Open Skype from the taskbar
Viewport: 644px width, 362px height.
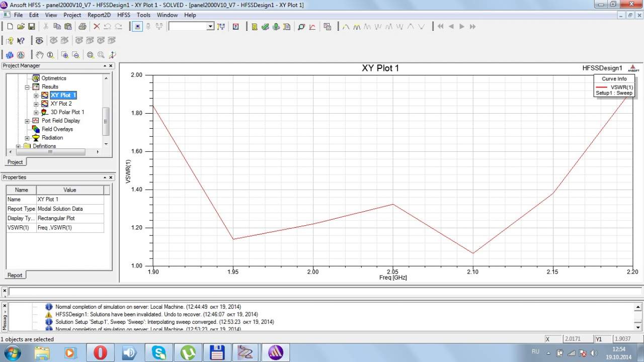click(158, 352)
